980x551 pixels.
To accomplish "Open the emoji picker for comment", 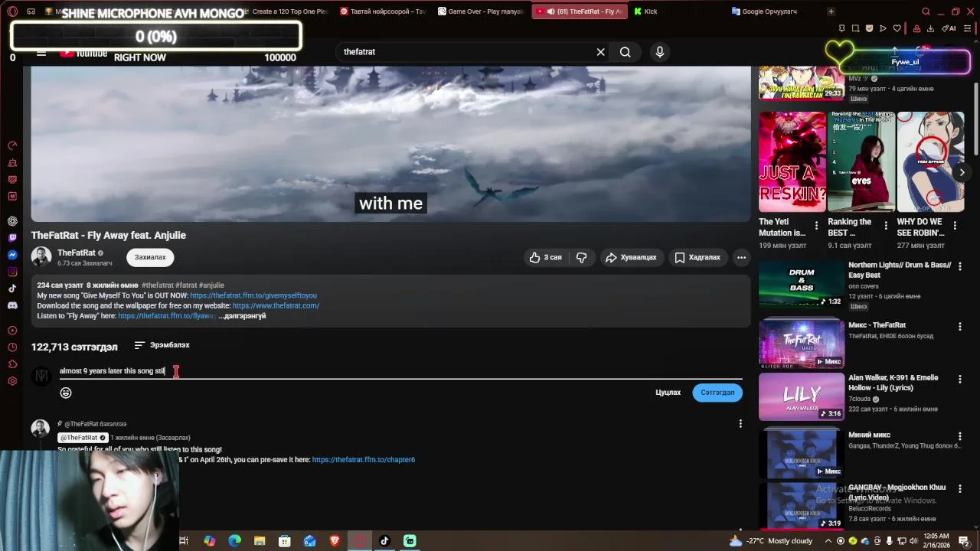I will pyautogui.click(x=66, y=393).
